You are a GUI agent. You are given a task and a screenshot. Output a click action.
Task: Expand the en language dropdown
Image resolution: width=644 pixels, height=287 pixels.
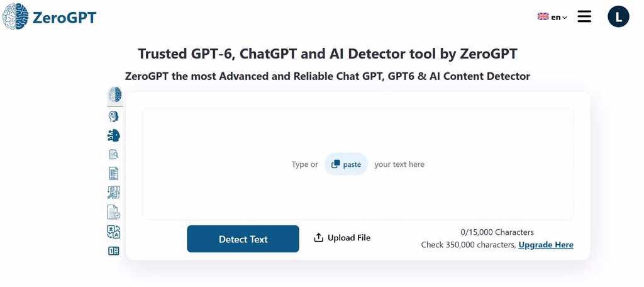(559, 17)
